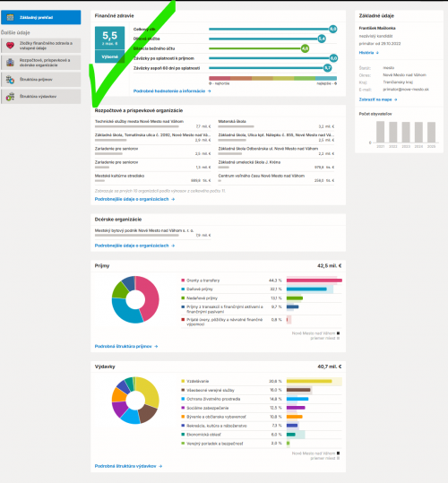Screen dimensions: 448x483
Task: Switch to the Základný prehľad tab
Action: point(41,17)
